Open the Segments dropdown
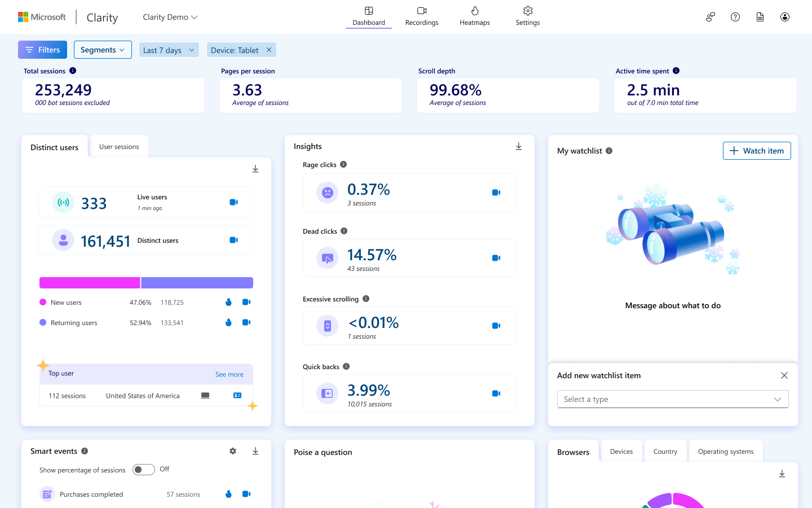This screenshot has width=812, height=508. [103, 49]
